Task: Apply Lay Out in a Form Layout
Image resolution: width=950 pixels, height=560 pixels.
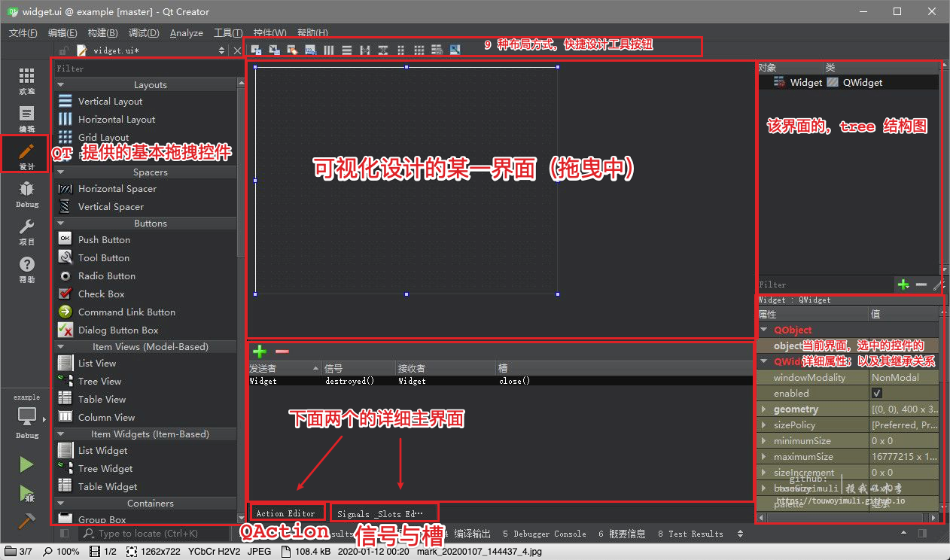Action: 401,50
